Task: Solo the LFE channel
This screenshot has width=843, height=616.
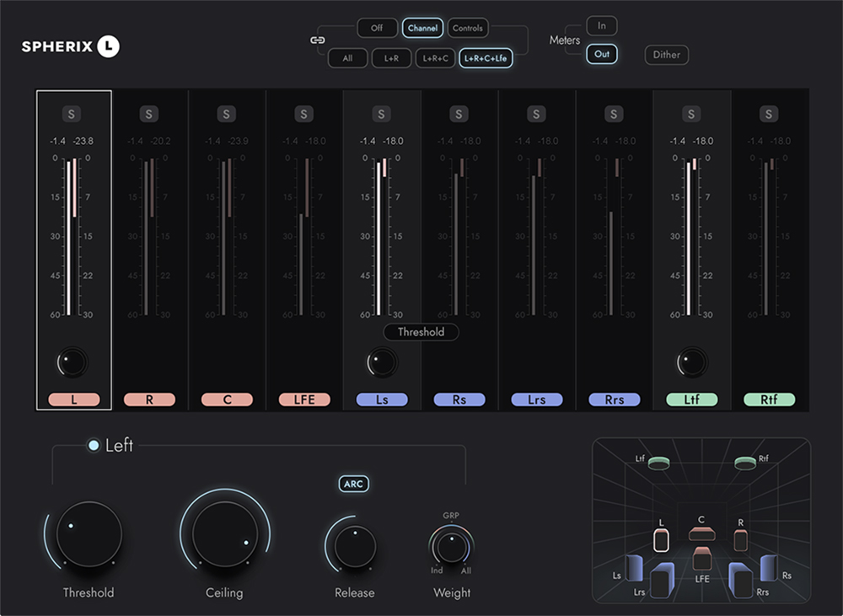Action: [303, 114]
